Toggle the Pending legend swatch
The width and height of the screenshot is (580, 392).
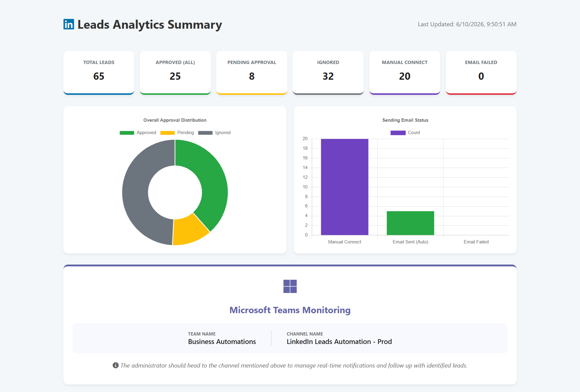[x=167, y=133]
